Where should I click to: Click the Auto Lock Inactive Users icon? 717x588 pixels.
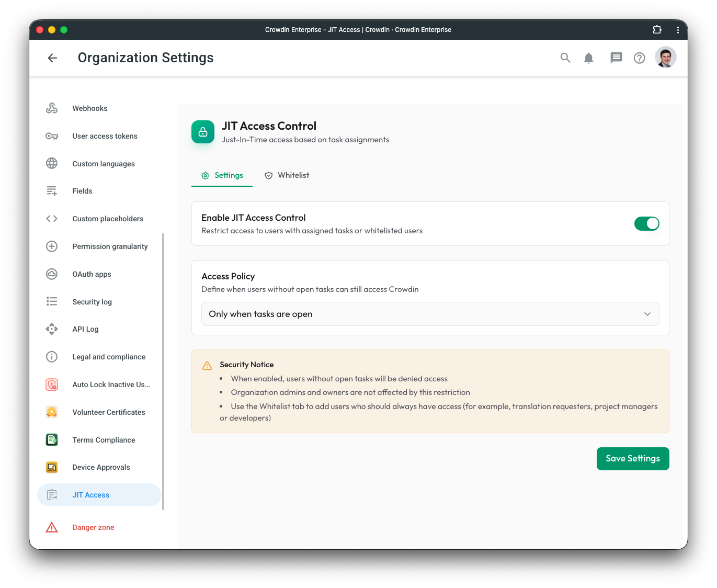(x=52, y=385)
